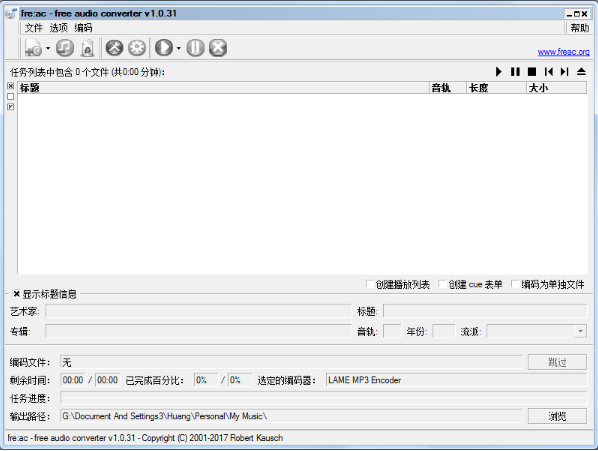Click the 任务进度 progress bar
Image resolution: width=598 pixels, height=451 pixels.
(x=324, y=398)
